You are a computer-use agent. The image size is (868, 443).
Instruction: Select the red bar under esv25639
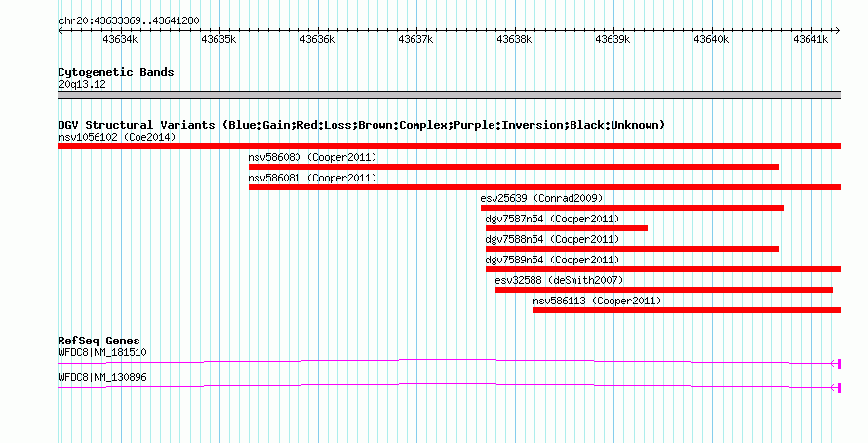pyautogui.click(x=632, y=208)
